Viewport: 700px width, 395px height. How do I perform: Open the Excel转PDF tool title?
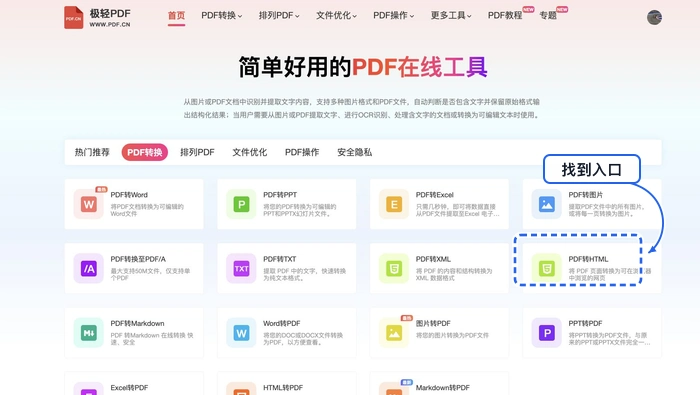point(129,387)
